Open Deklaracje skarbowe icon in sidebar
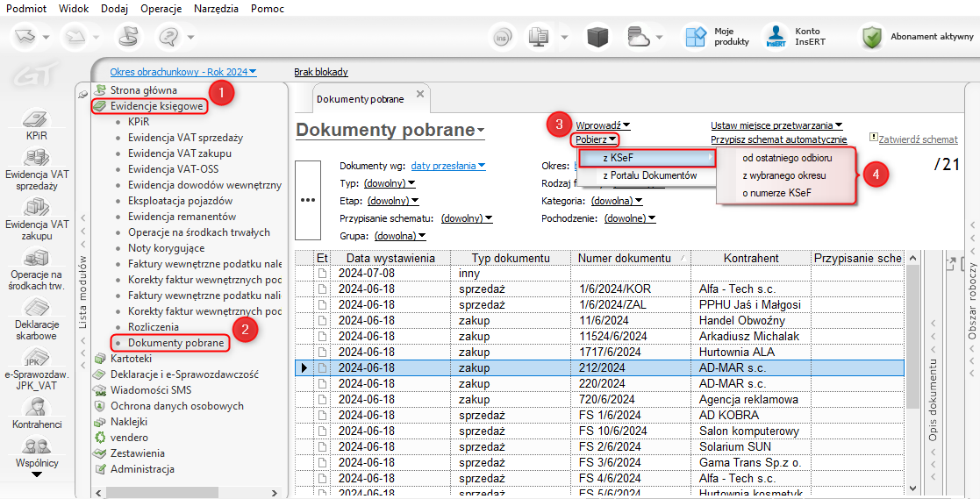 pyautogui.click(x=37, y=309)
